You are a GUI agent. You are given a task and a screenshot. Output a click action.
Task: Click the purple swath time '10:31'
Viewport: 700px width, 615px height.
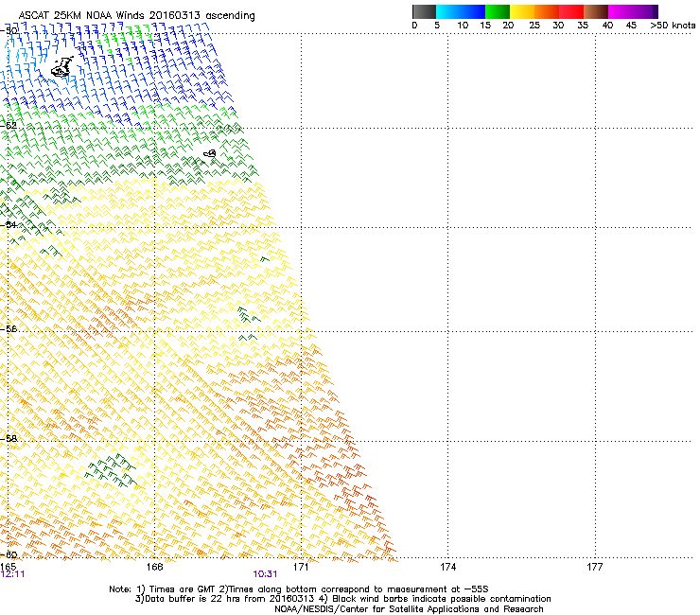pyautogui.click(x=265, y=574)
